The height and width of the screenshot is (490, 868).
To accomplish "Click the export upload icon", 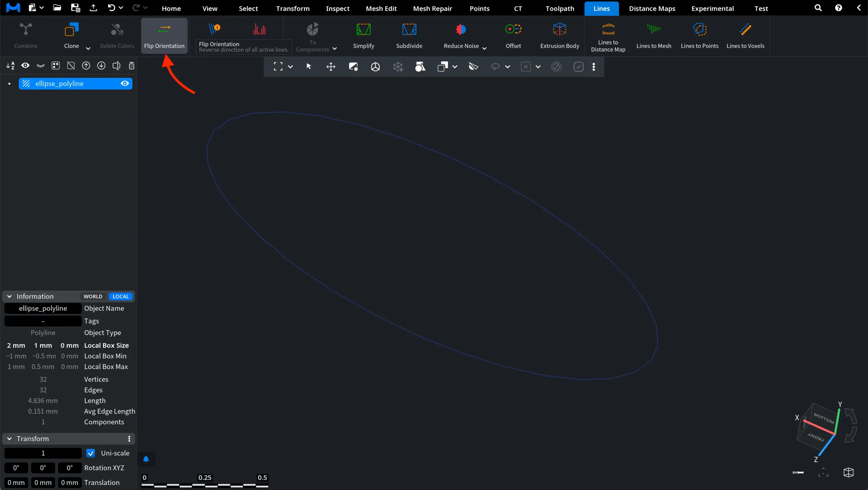I will 93,7.
